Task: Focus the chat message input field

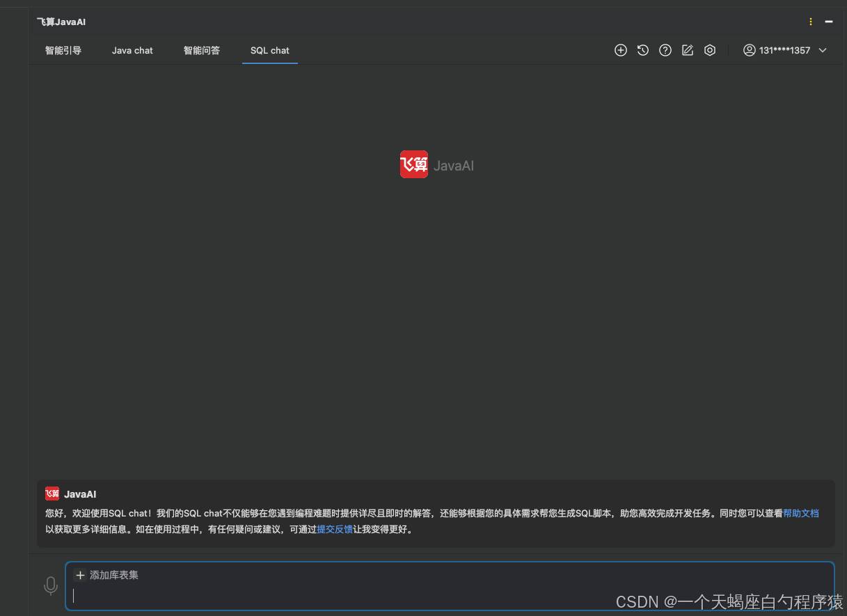Action: click(450, 586)
